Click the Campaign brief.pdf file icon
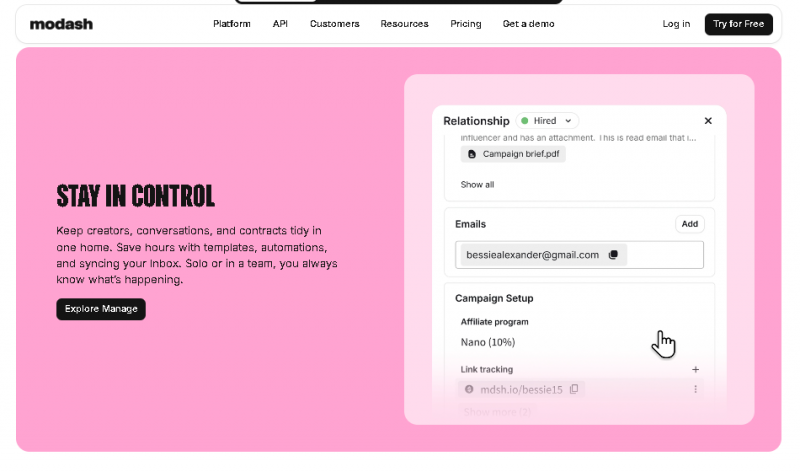 [x=472, y=154]
